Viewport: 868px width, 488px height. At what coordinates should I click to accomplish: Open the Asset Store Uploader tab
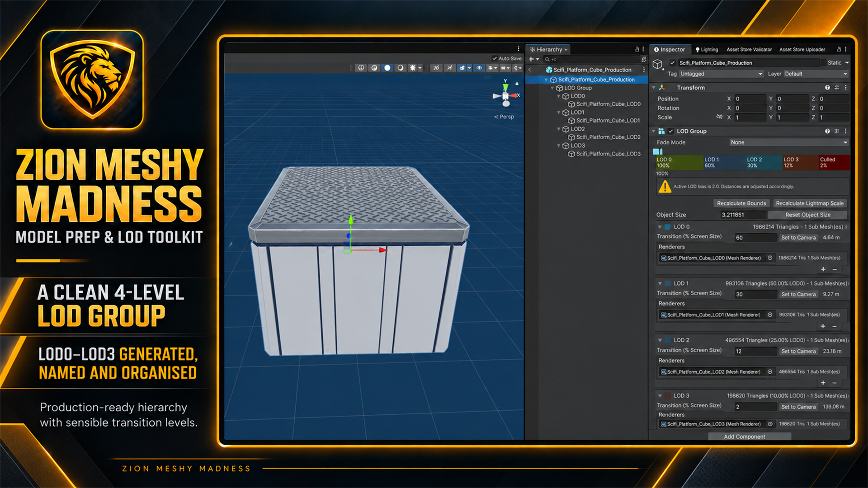point(802,50)
